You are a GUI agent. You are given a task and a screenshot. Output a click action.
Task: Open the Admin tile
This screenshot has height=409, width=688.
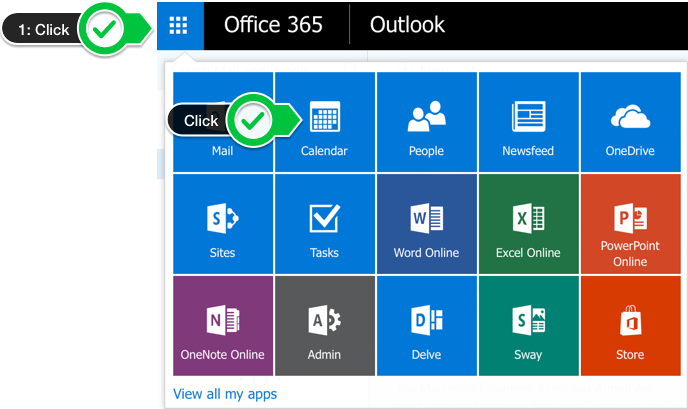click(x=325, y=326)
